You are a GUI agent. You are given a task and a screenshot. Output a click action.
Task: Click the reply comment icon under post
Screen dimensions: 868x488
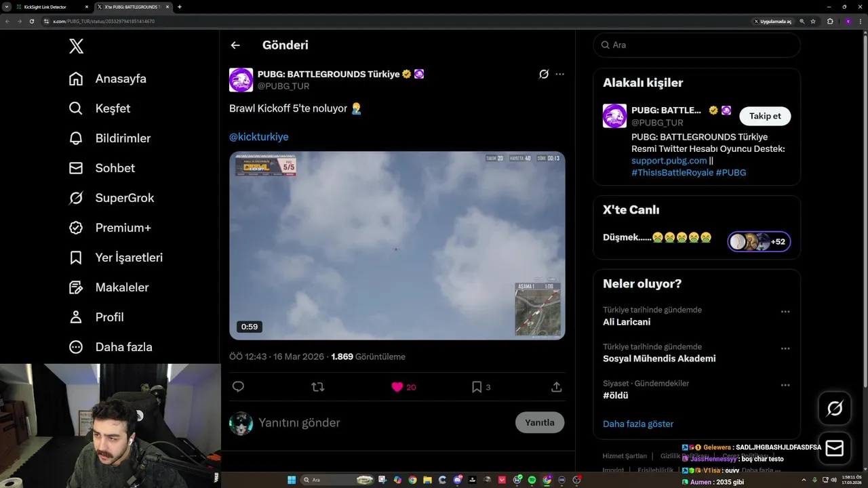coord(238,387)
